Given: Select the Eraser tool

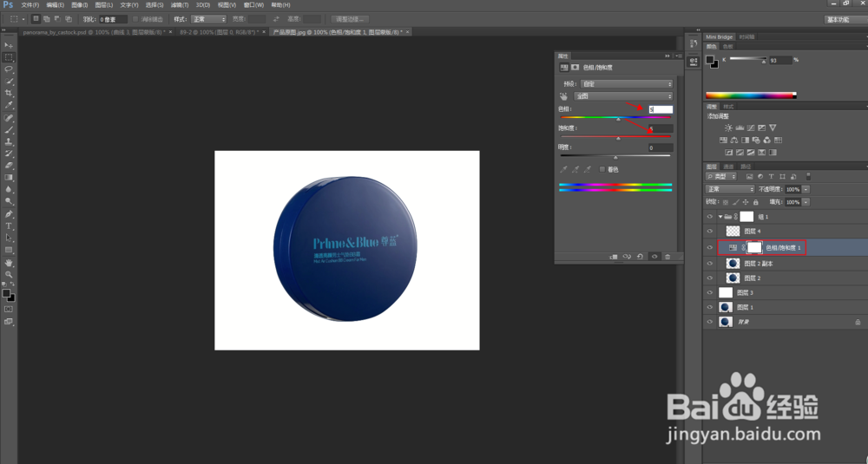Looking at the screenshot, I should [9, 166].
